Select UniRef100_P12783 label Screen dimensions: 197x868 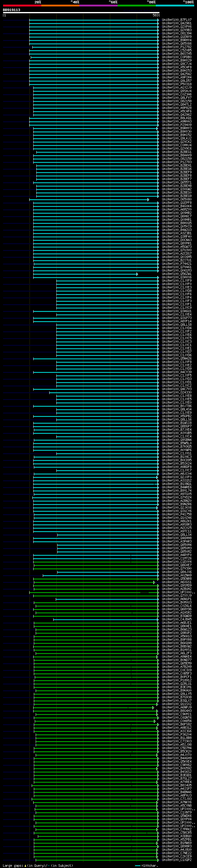click(x=177, y=162)
